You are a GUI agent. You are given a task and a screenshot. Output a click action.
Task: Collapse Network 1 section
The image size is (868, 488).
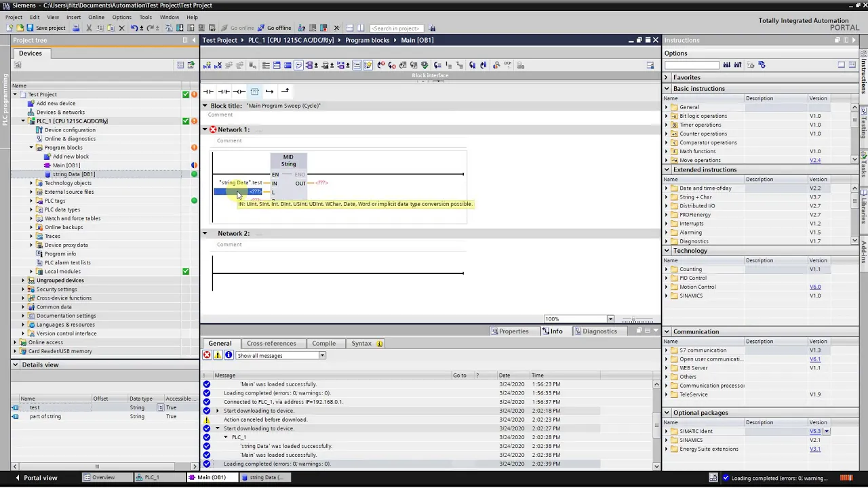click(205, 129)
